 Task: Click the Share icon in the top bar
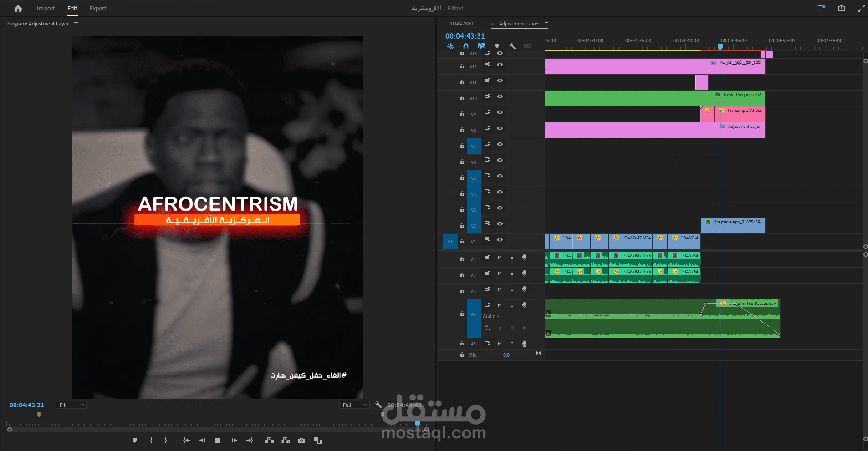click(841, 8)
